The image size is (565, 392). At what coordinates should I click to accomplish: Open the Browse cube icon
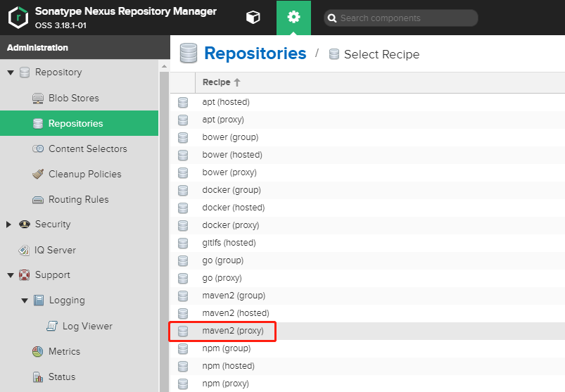click(253, 17)
